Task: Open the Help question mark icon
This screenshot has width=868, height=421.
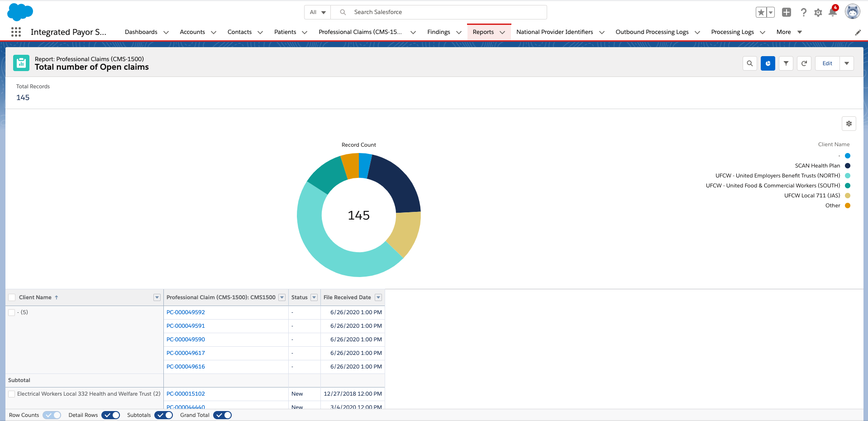Action: pos(803,12)
